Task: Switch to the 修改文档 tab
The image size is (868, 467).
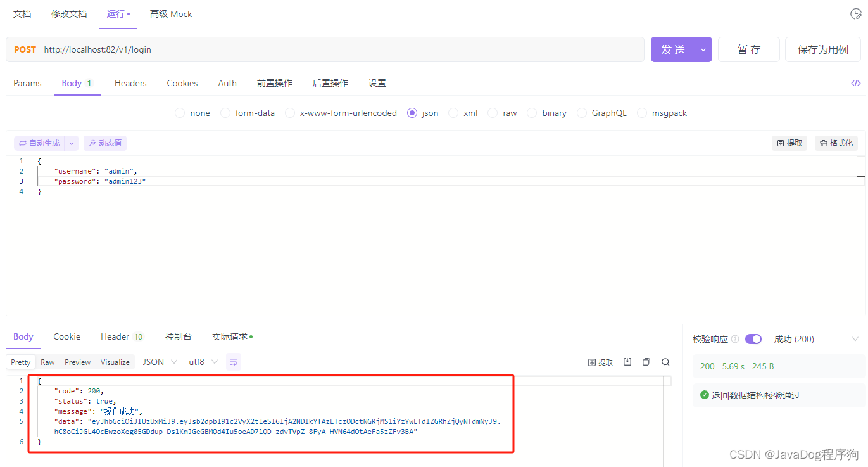Action: (69, 14)
